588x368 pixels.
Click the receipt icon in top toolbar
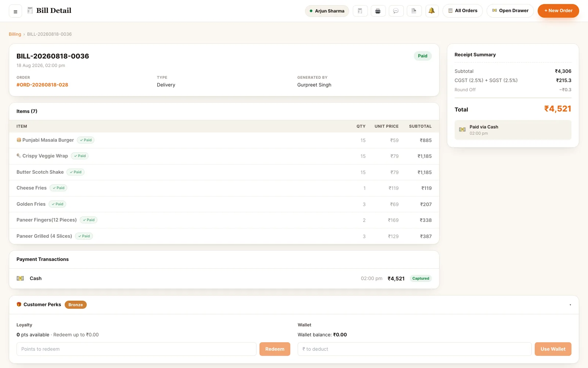pyautogui.click(x=360, y=11)
